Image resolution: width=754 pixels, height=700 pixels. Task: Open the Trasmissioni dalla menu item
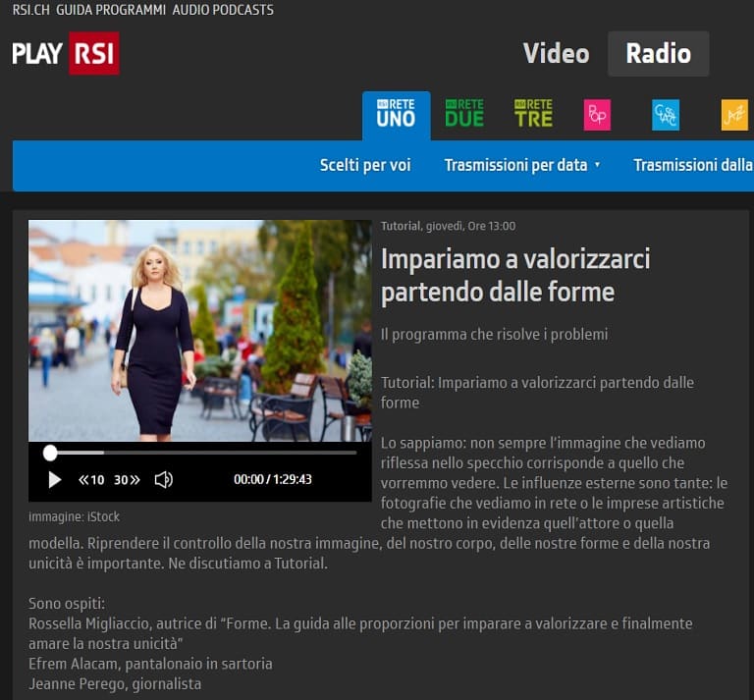(x=693, y=165)
